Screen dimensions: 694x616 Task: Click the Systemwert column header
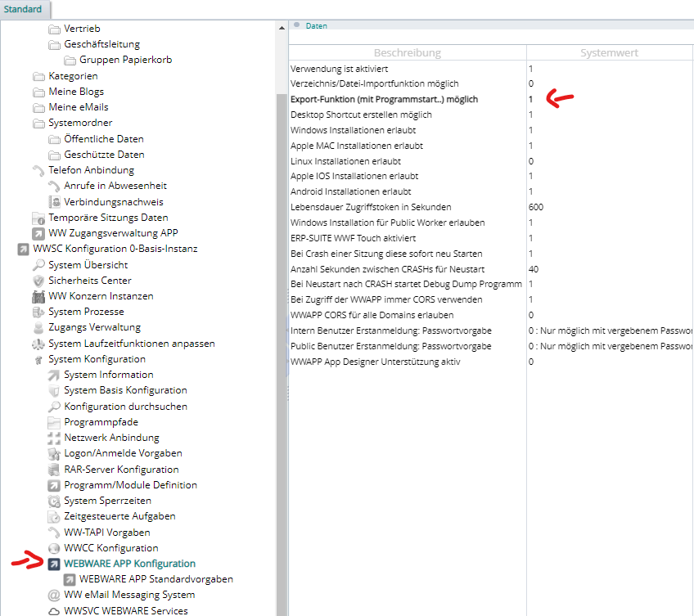click(609, 52)
